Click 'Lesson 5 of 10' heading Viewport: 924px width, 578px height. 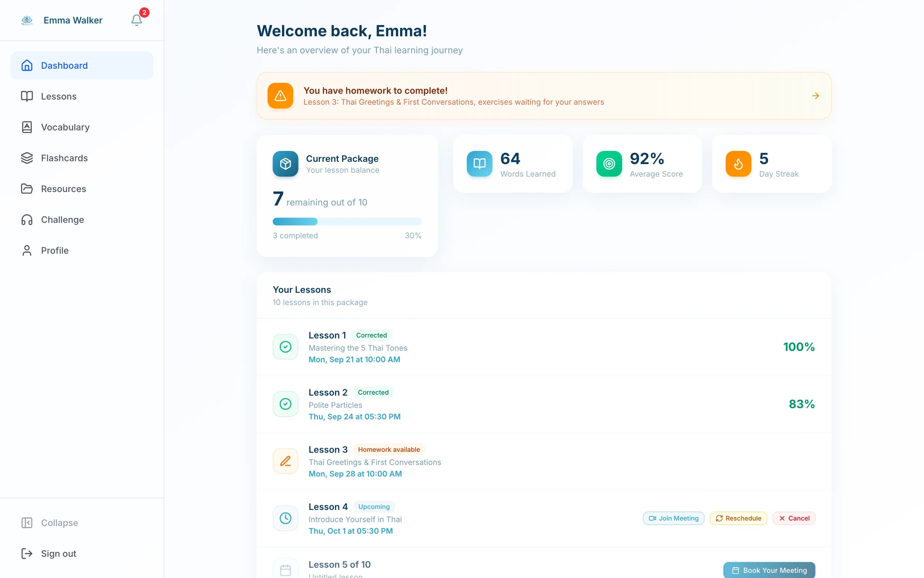[339, 565]
